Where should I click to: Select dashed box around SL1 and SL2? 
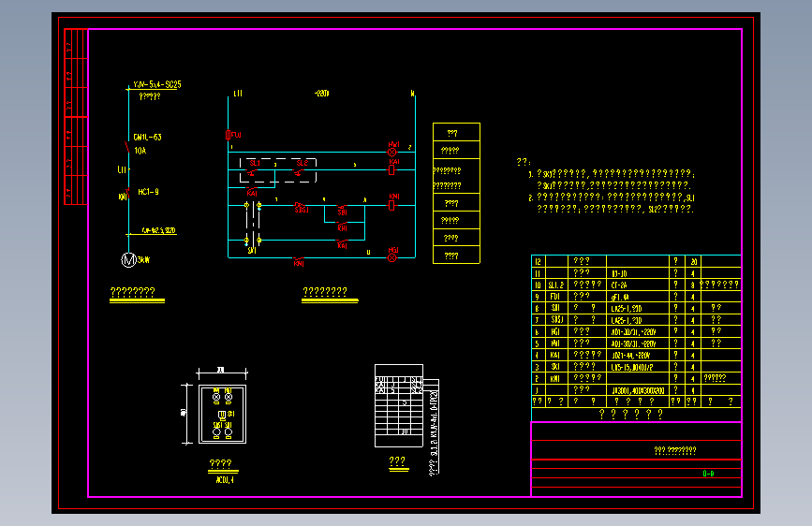coord(278,170)
